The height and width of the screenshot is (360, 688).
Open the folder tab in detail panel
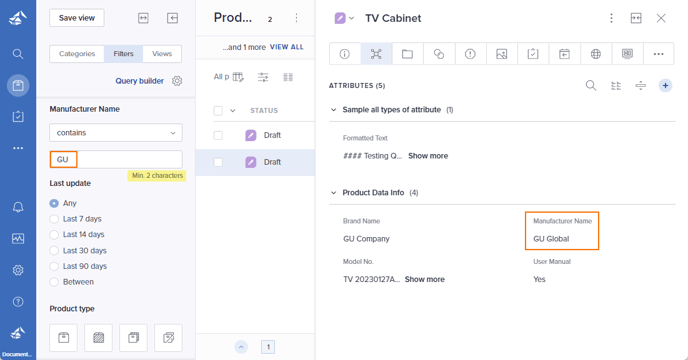click(x=408, y=54)
